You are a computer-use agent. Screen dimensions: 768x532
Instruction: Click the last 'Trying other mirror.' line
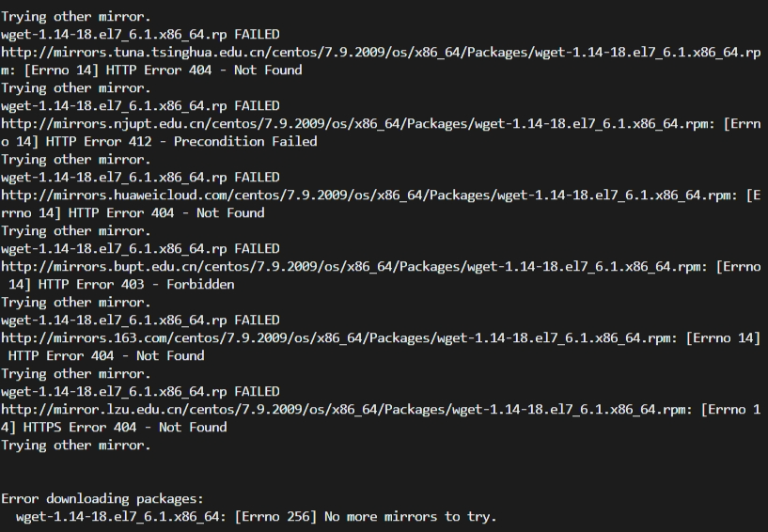76,446
